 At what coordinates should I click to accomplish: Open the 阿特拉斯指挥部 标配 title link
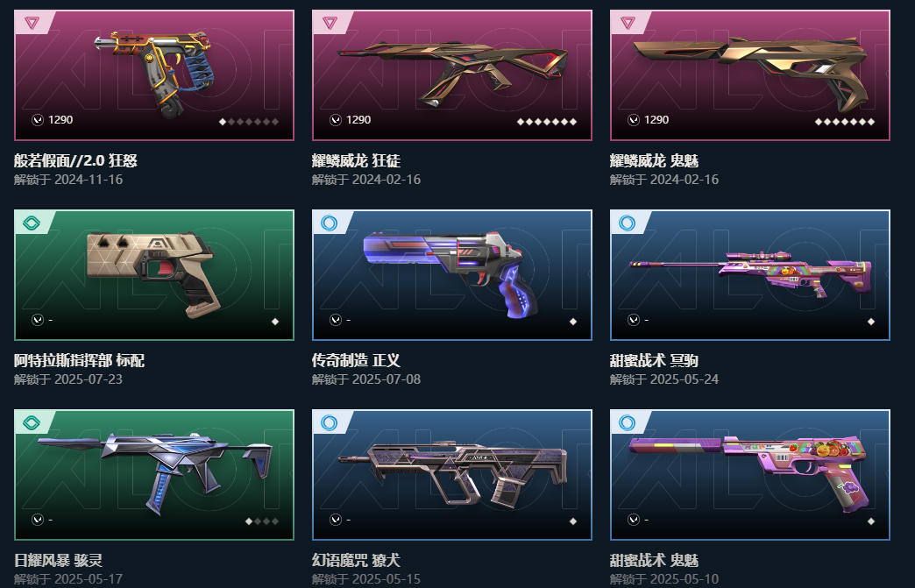(x=79, y=360)
